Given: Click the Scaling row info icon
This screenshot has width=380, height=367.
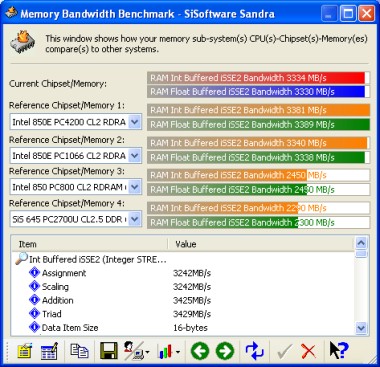Looking at the screenshot, I should [35, 286].
